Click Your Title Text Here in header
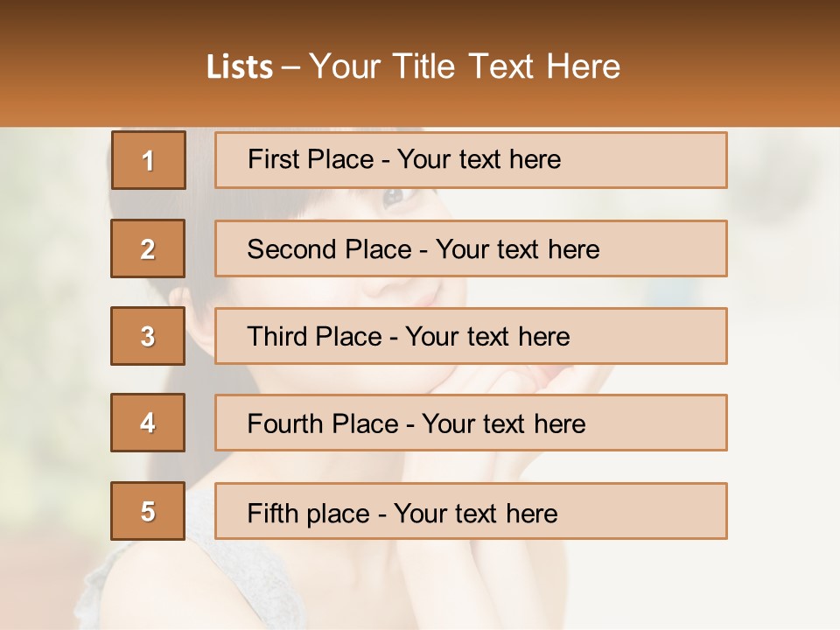The width and height of the screenshot is (840, 630). [x=465, y=66]
